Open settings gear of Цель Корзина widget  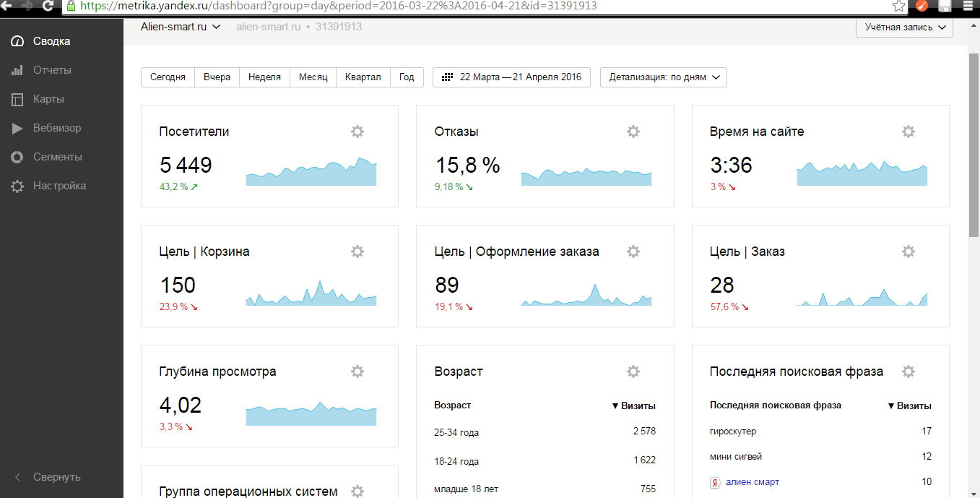tap(357, 252)
